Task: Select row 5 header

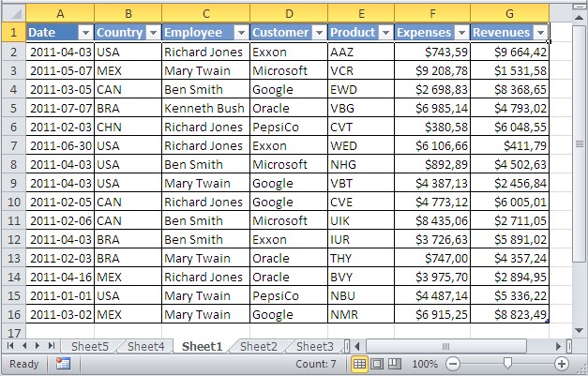Action: click(x=14, y=108)
